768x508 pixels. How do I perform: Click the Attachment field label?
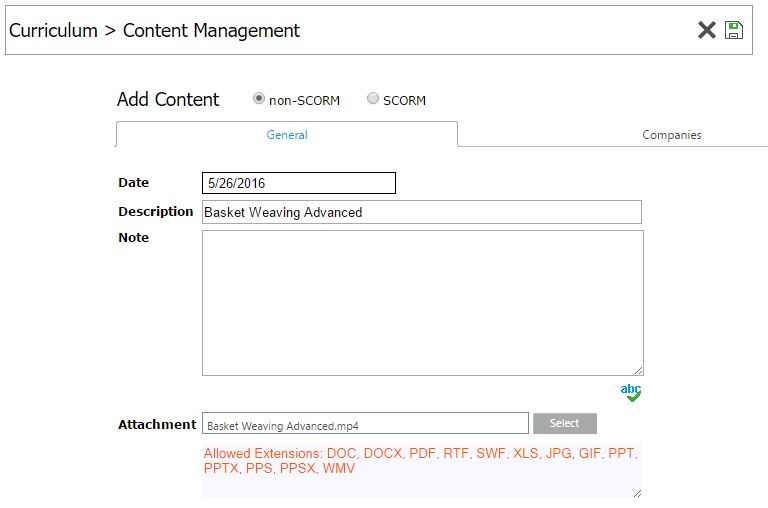click(x=157, y=424)
